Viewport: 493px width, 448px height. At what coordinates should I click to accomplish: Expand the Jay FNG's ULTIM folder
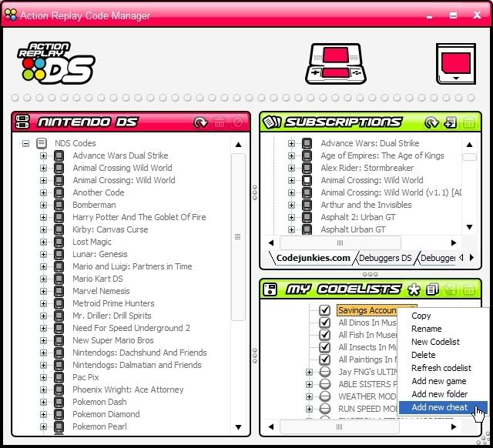(309, 373)
